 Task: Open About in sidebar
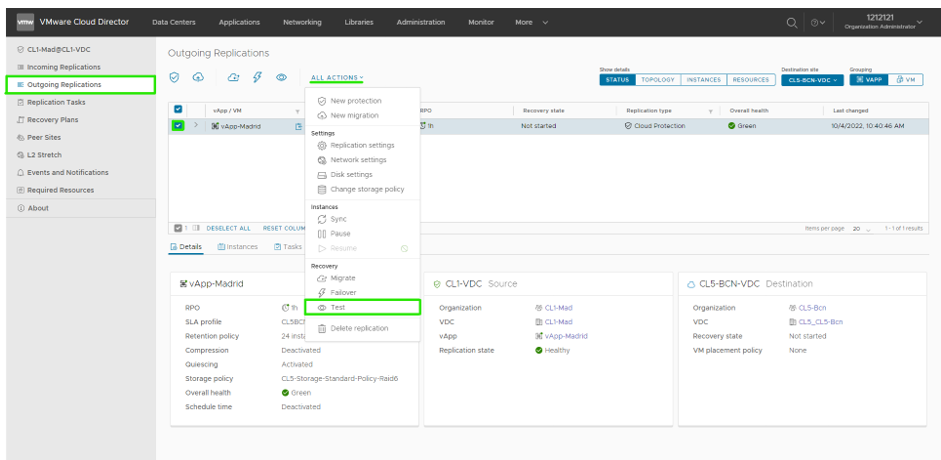pos(38,208)
